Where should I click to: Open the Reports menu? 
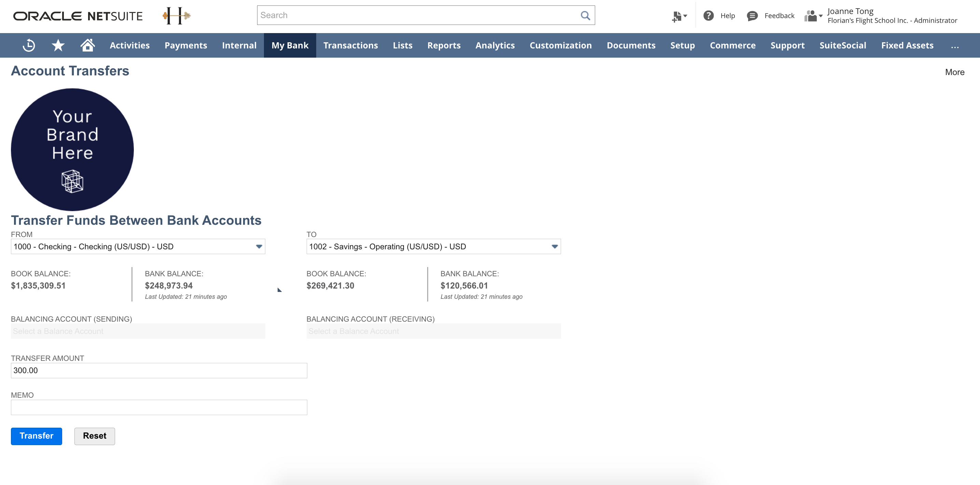point(444,45)
